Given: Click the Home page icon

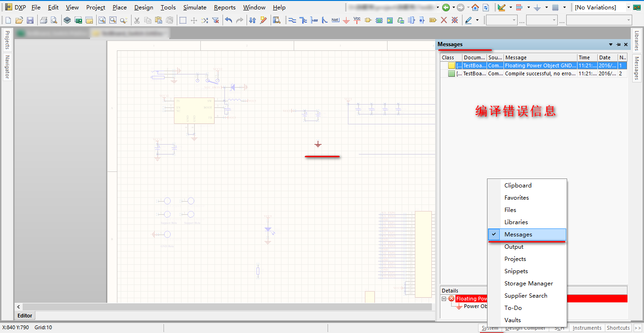Looking at the screenshot, I should pos(475,8).
